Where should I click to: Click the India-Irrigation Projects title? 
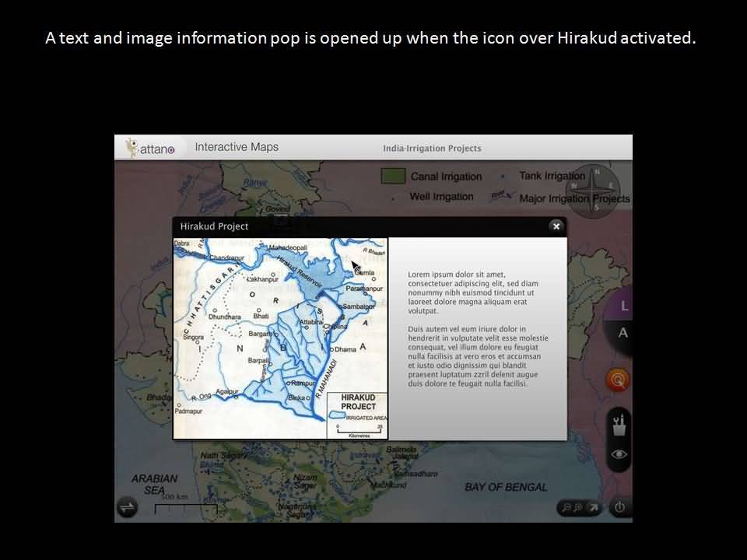click(x=432, y=149)
